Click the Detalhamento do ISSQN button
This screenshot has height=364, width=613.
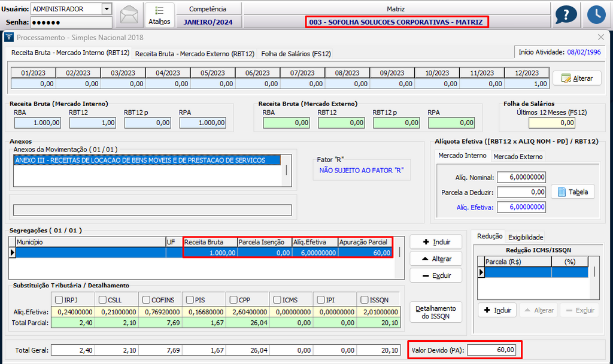pos(436,313)
